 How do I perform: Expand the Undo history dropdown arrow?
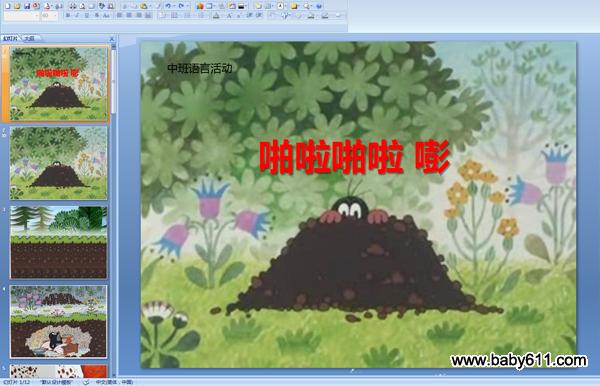174,6
